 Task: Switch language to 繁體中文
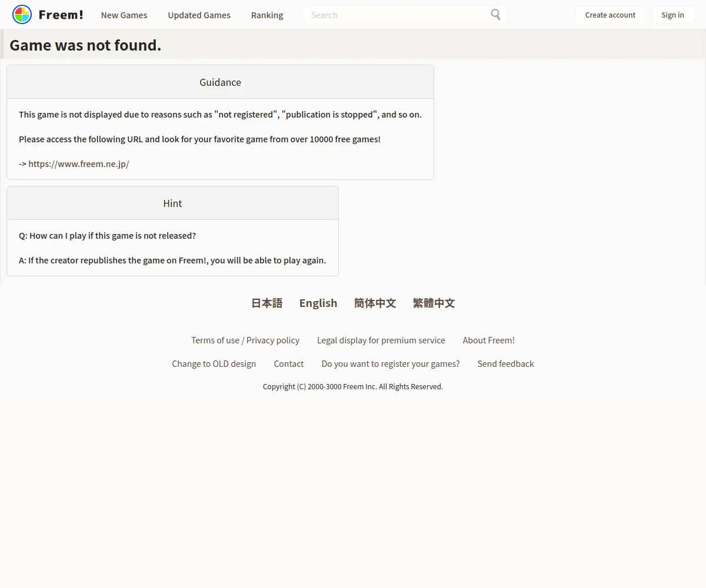coord(434,303)
